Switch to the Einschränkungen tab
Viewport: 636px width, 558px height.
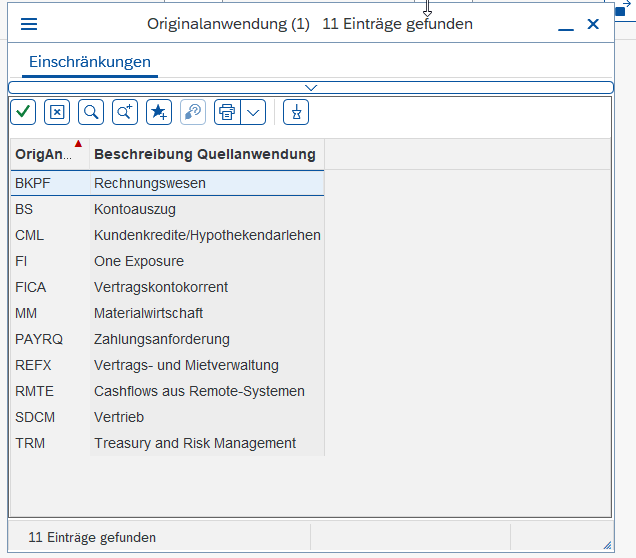coord(90,62)
